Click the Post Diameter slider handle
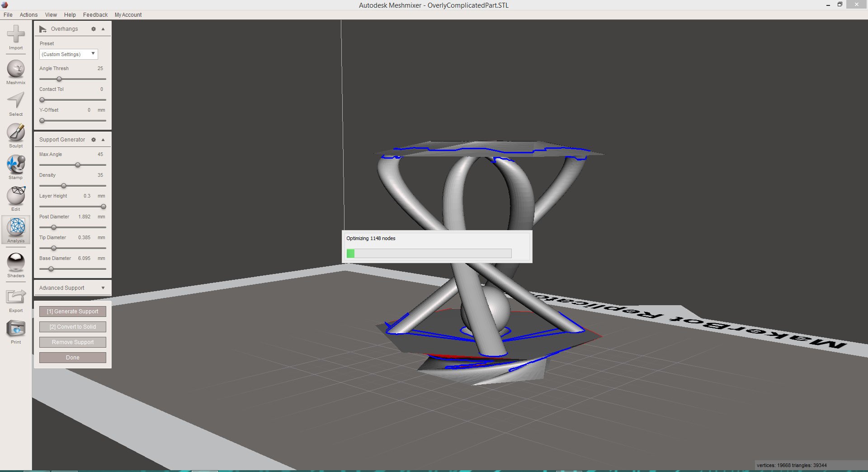 click(x=54, y=227)
